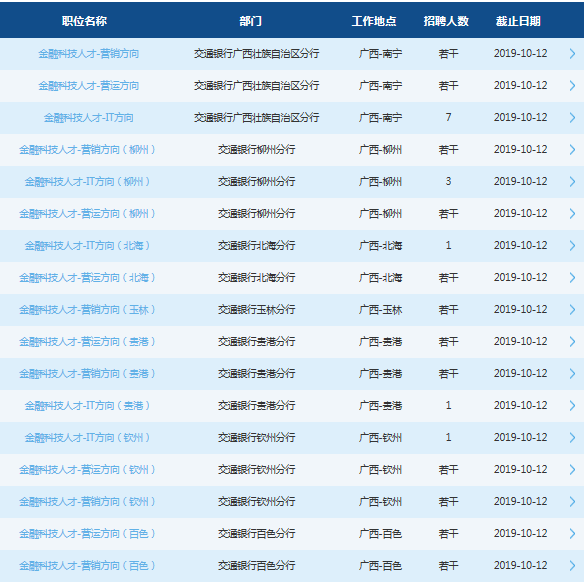Open 金融科技人才-营销方向（贵港）link
Image resolution: width=587 pixels, height=588 pixels.
click(87, 374)
